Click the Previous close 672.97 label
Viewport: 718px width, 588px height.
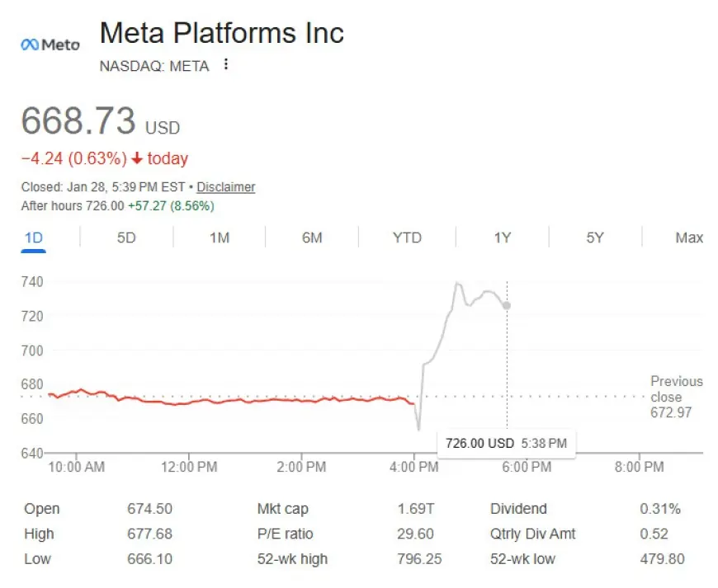pyautogui.click(x=676, y=396)
